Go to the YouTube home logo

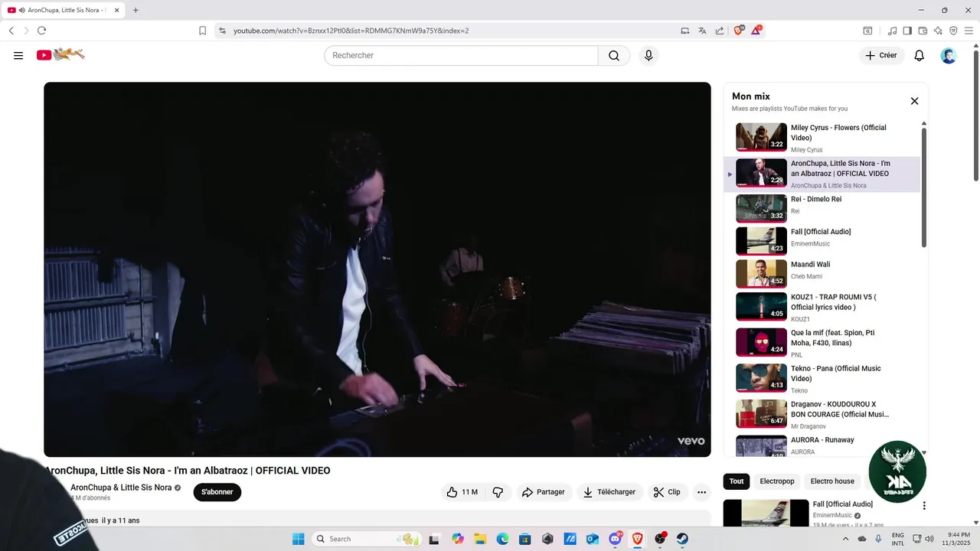click(60, 54)
